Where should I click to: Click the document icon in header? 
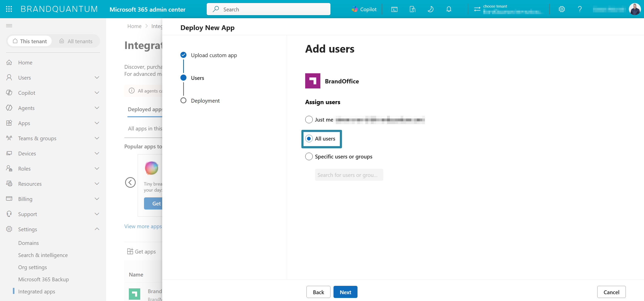412,9
